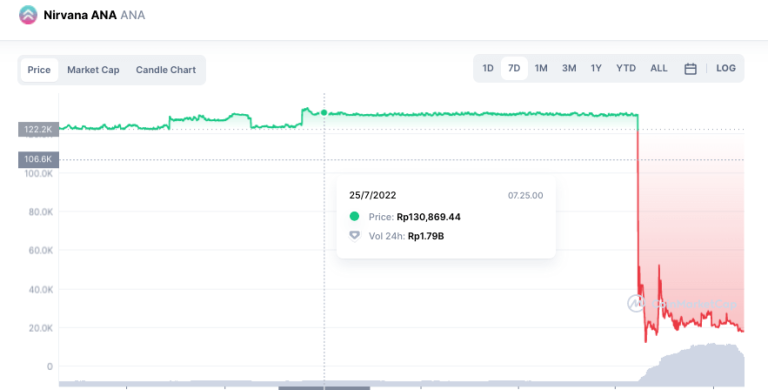Click the 0 y-axis label

point(49,366)
